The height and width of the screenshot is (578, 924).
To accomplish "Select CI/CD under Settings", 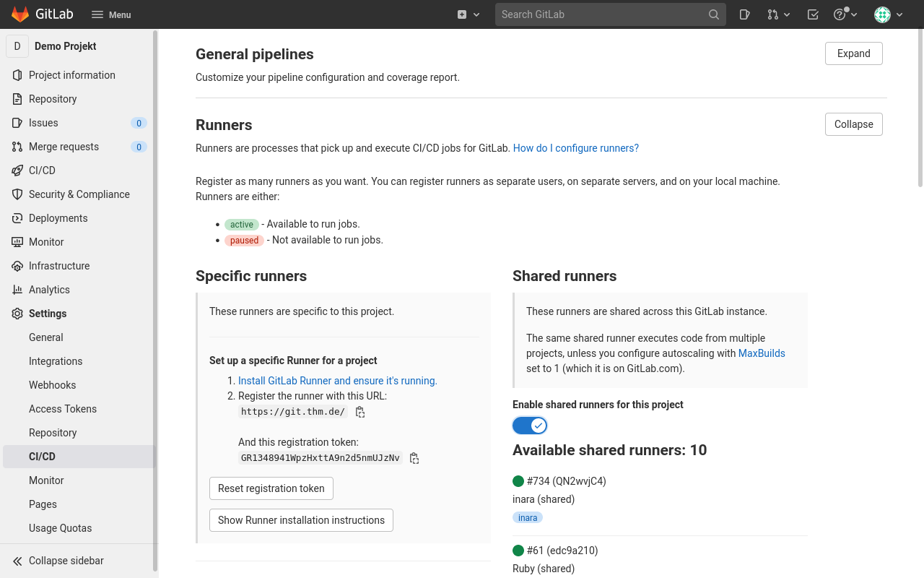I will click(x=78, y=457).
